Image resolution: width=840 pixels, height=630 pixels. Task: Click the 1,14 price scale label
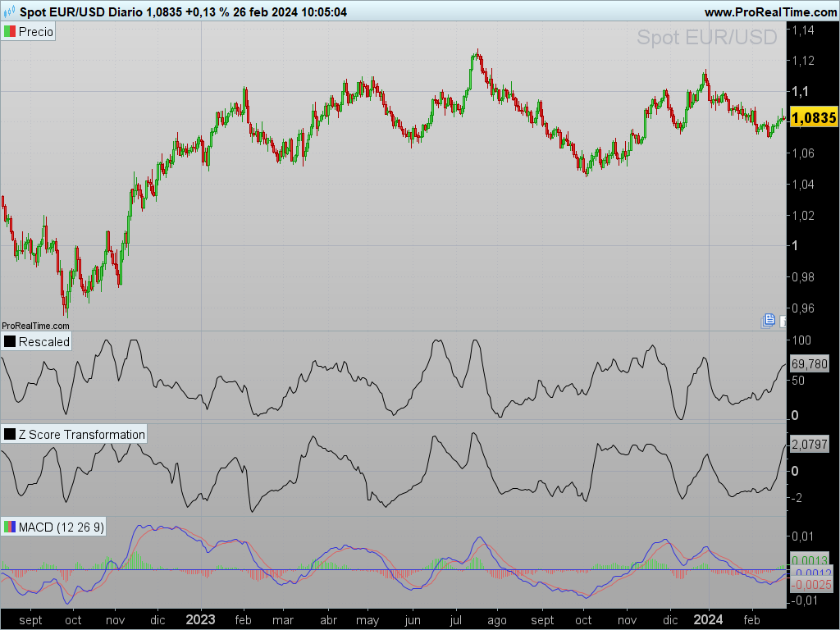[803, 30]
